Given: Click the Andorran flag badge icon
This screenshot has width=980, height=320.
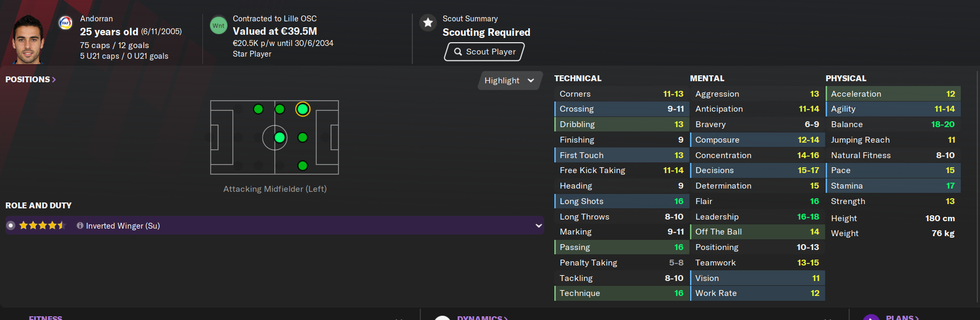Looking at the screenshot, I should (x=66, y=23).
